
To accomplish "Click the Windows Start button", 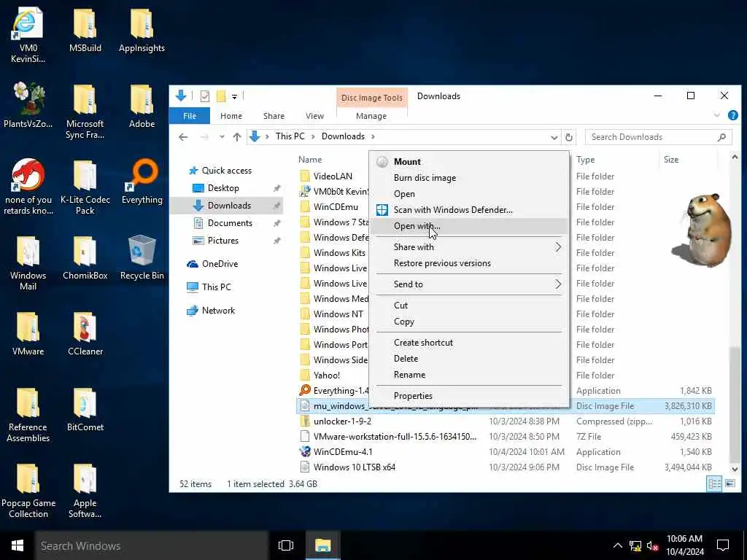I will (18, 545).
